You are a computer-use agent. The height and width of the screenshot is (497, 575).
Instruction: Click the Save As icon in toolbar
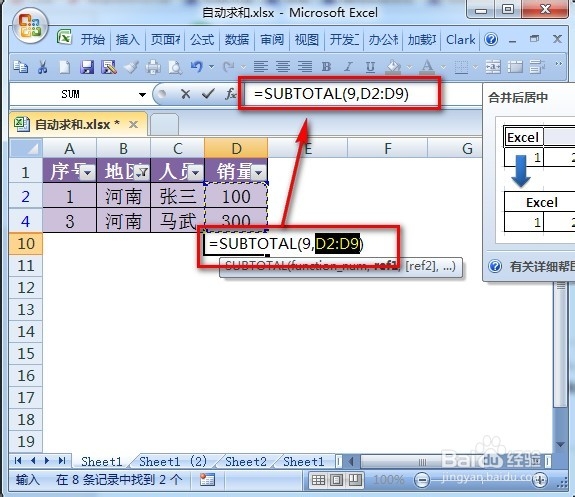tap(109, 67)
